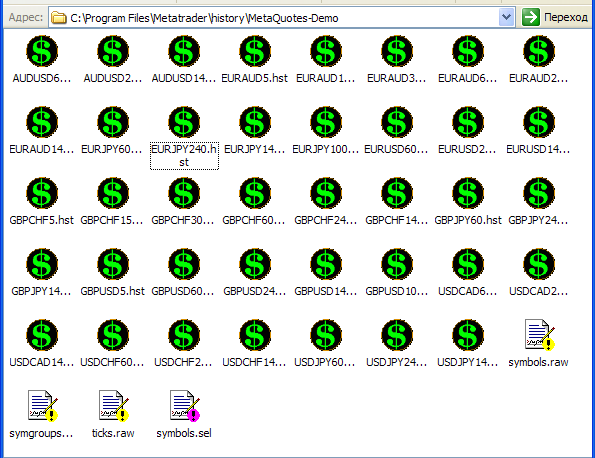Select the file labeled GBPUSD10...

397,291
